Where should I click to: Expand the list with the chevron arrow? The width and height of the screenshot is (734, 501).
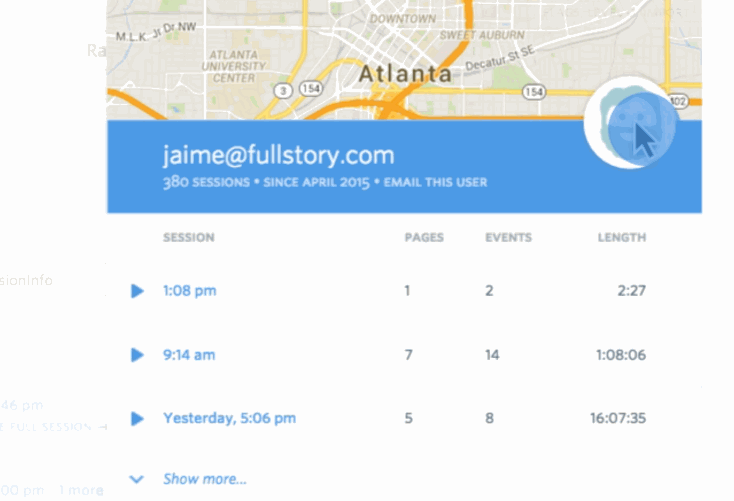136,479
